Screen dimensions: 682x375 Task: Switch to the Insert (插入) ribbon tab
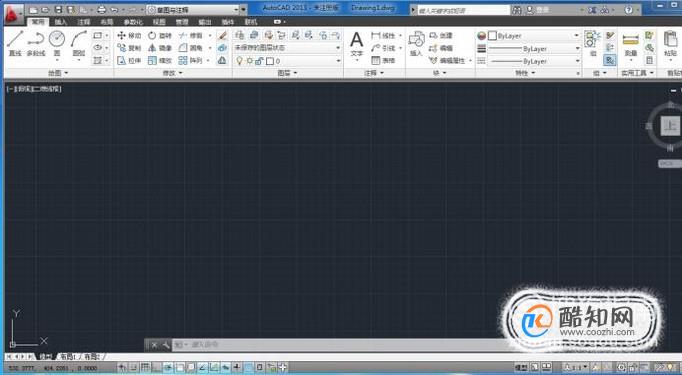(x=61, y=22)
